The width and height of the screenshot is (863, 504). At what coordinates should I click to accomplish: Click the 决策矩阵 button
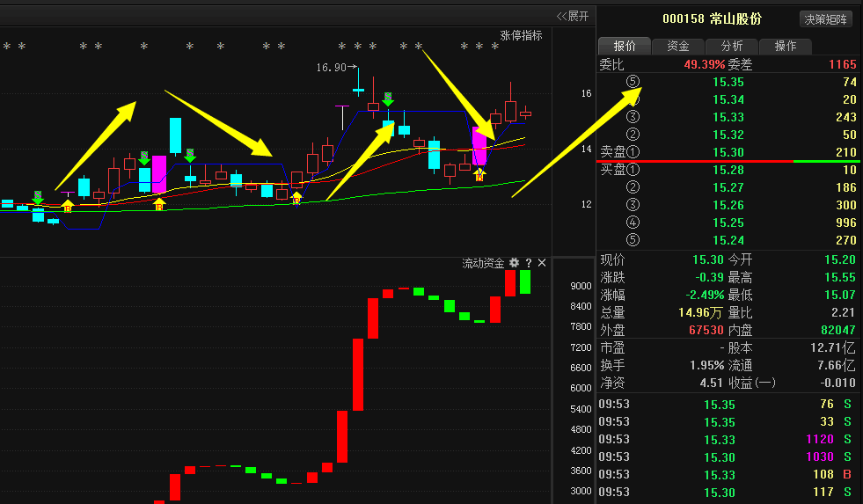tap(825, 19)
